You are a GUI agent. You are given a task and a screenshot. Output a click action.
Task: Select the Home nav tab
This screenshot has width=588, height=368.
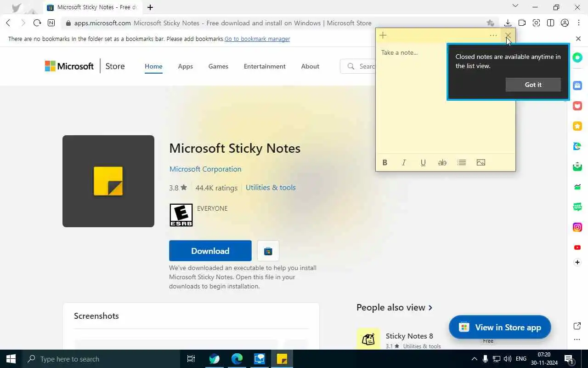153,66
